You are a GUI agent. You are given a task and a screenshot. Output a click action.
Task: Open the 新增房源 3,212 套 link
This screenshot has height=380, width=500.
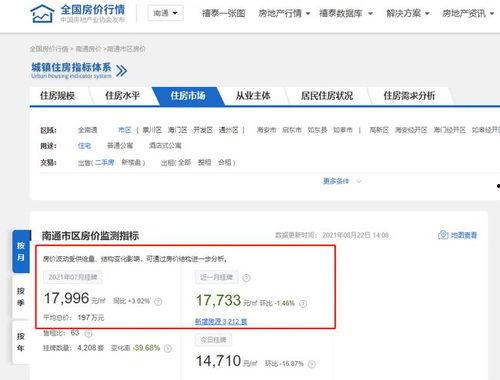coord(221,321)
